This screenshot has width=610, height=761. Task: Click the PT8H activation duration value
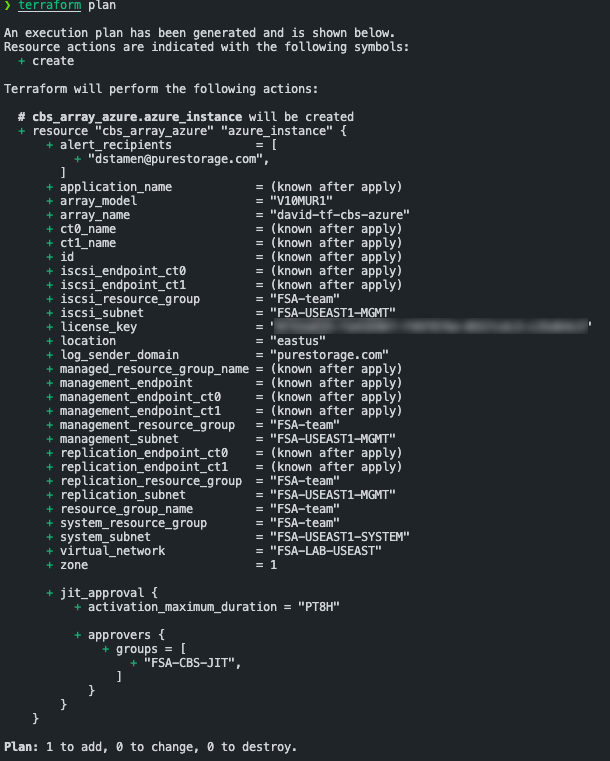click(x=319, y=607)
